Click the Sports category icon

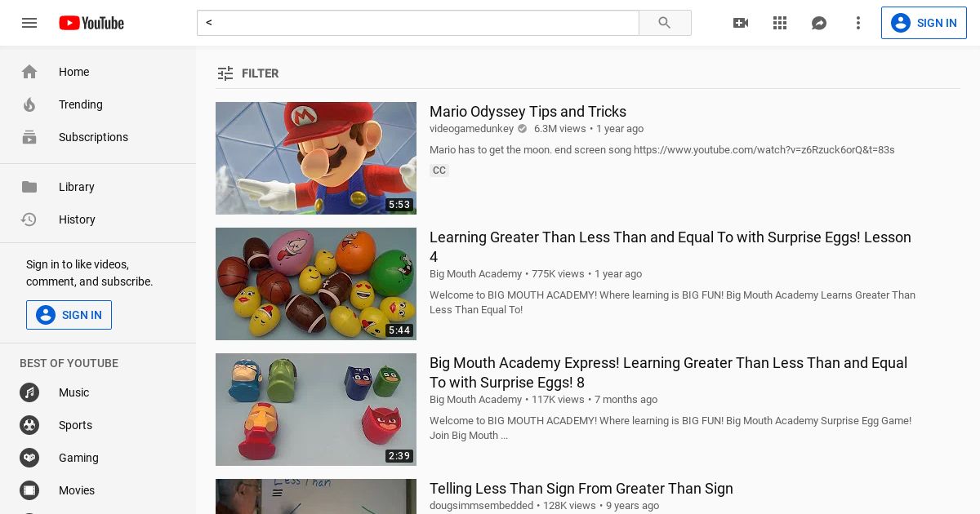pyautogui.click(x=29, y=425)
